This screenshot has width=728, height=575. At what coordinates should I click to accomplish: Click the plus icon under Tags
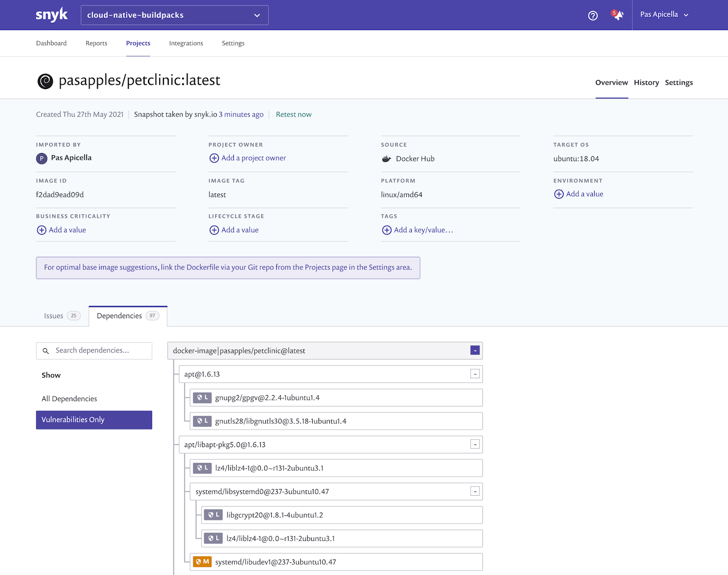[x=387, y=230]
